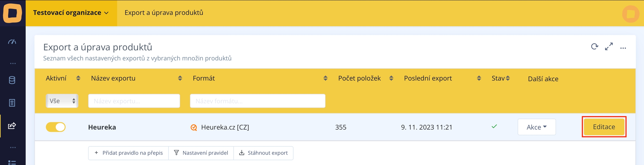Click the Editace button
Image resolution: width=644 pixels, height=165 pixels.
(x=604, y=127)
